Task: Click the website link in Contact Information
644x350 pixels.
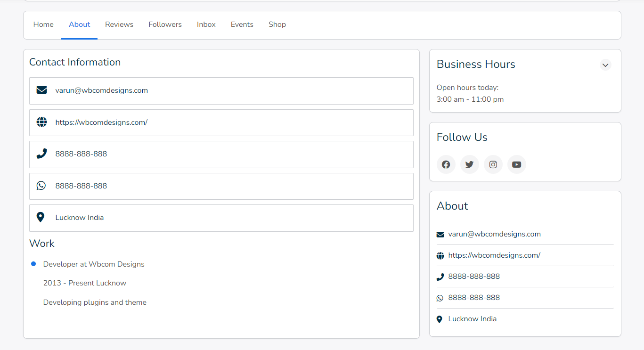Action: click(x=101, y=122)
